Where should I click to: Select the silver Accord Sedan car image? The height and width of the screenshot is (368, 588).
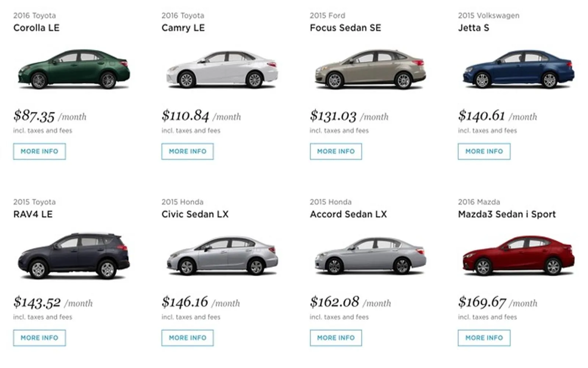point(370,256)
